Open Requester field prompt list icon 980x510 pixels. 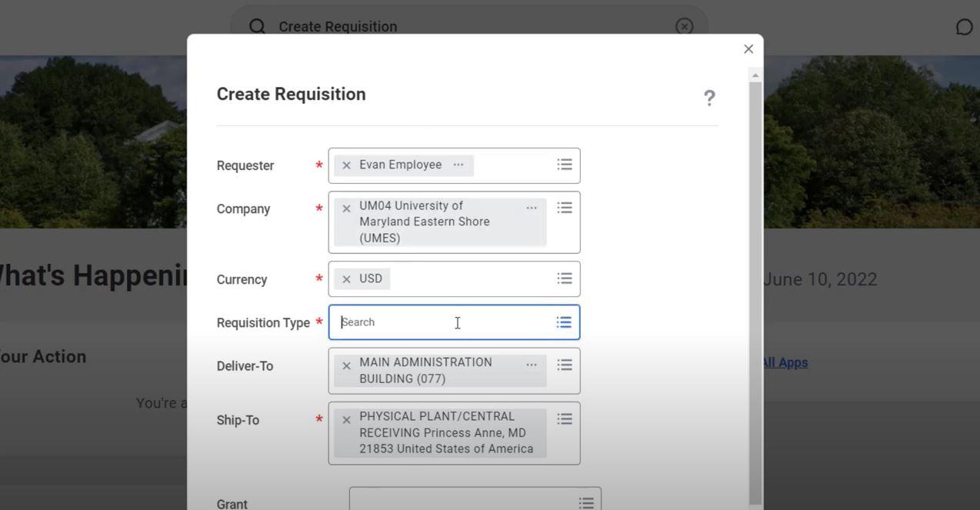pos(564,165)
